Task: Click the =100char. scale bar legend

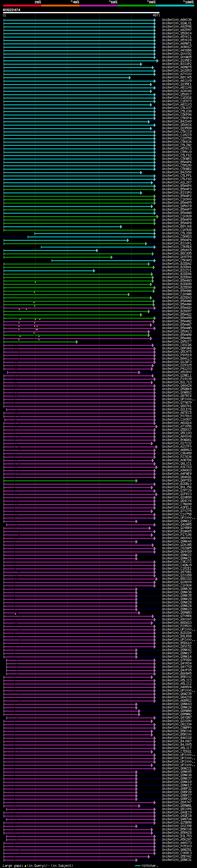Action: point(147,866)
